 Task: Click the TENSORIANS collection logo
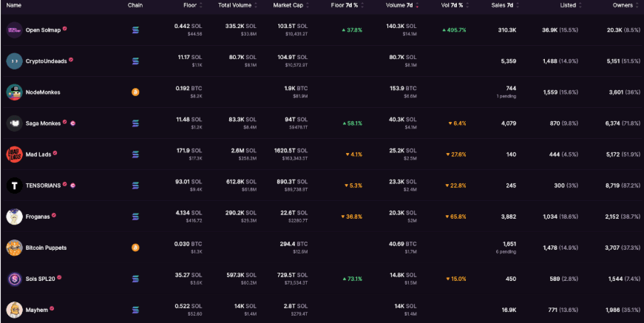[14, 186]
